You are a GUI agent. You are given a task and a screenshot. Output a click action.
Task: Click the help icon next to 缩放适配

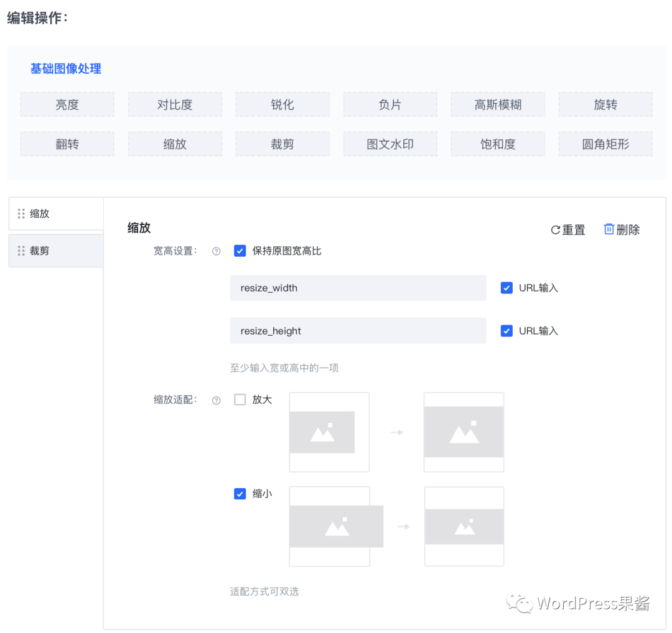217,400
